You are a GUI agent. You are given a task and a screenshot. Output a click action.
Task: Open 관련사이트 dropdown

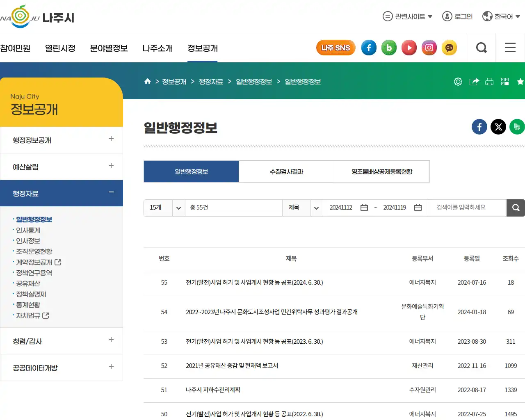[408, 16]
